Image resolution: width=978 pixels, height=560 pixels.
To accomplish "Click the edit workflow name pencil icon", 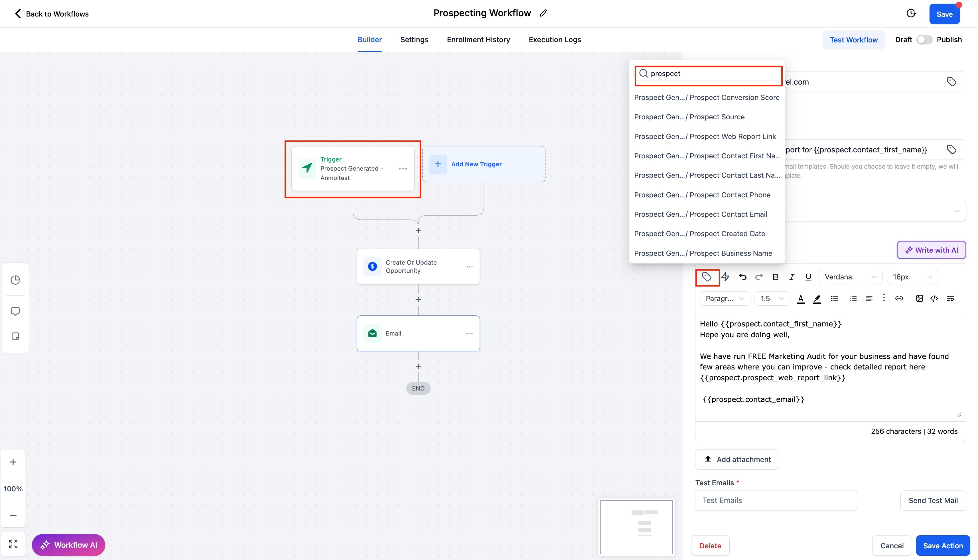I will pos(543,13).
